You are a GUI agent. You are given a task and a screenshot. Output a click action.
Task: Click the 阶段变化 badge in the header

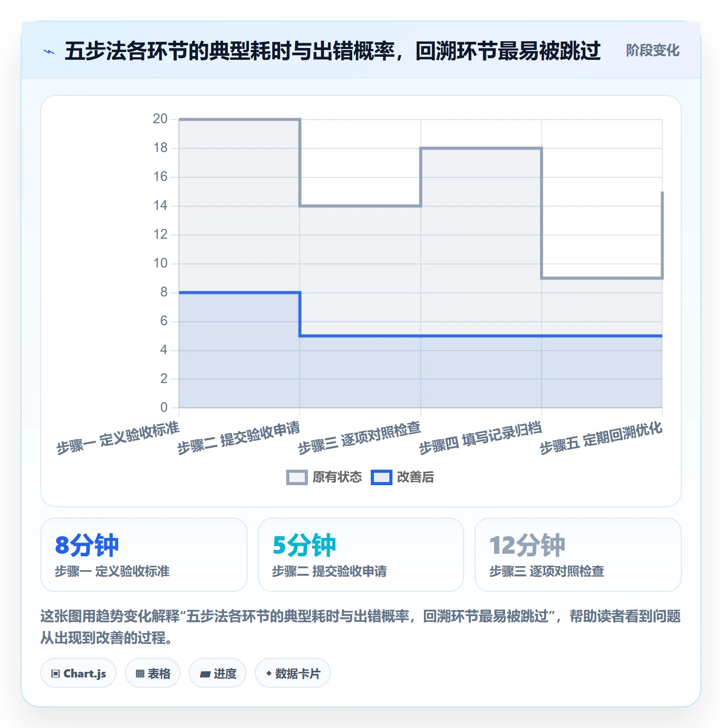652,51
